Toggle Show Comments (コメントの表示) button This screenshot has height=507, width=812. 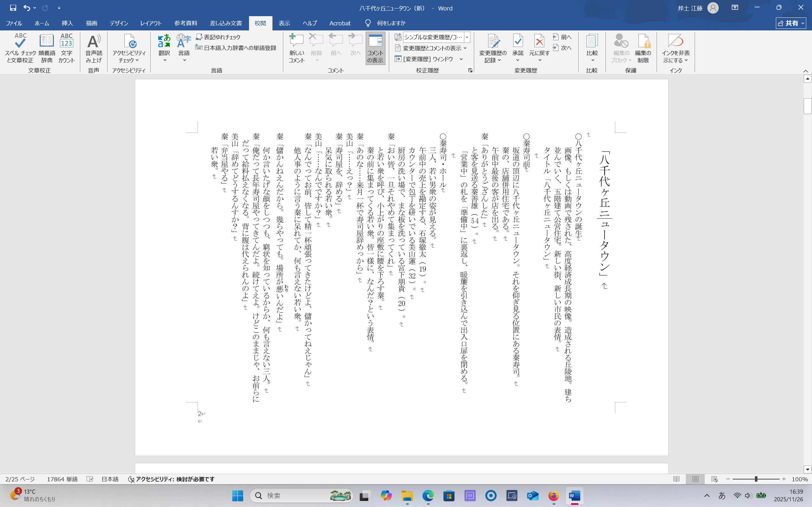(375, 48)
